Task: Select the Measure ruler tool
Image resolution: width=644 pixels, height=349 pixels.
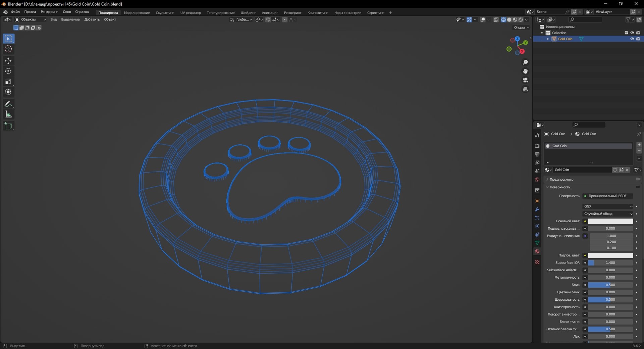Action: point(8,114)
